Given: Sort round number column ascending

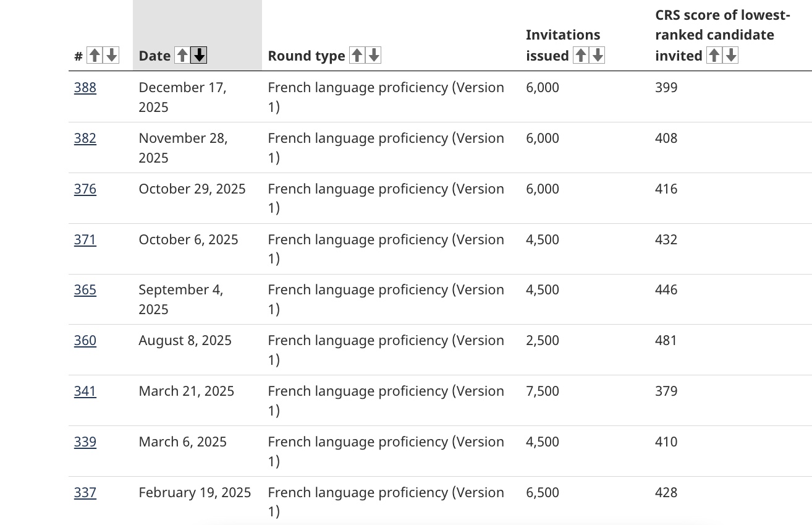Looking at the screenshot, I should 94,56.
